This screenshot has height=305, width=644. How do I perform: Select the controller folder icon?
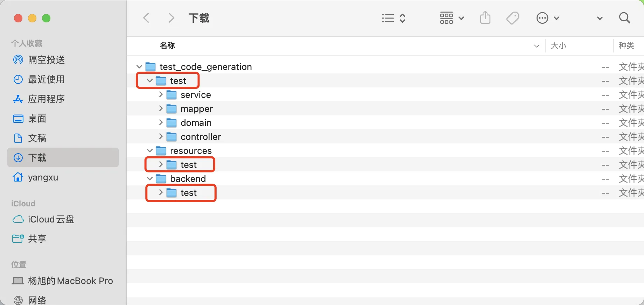pyautogui.click(x=171, y=136)
